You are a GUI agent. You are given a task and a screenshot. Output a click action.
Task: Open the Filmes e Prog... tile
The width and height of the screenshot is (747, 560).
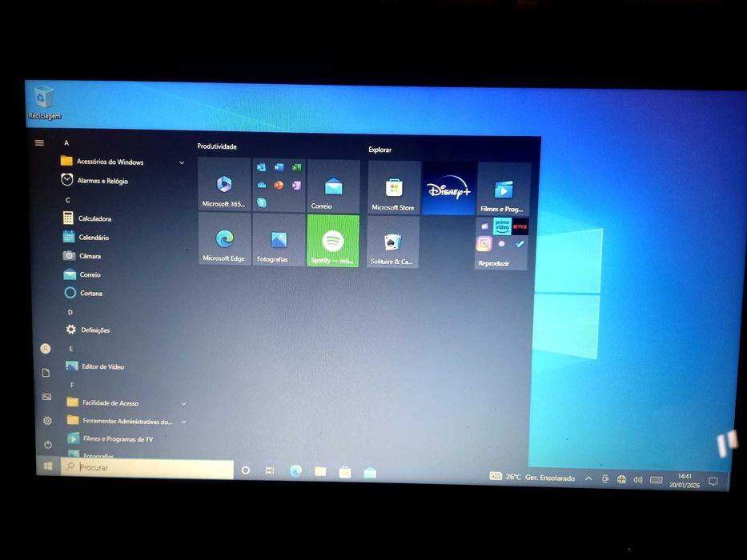click(x=503, y=189)
